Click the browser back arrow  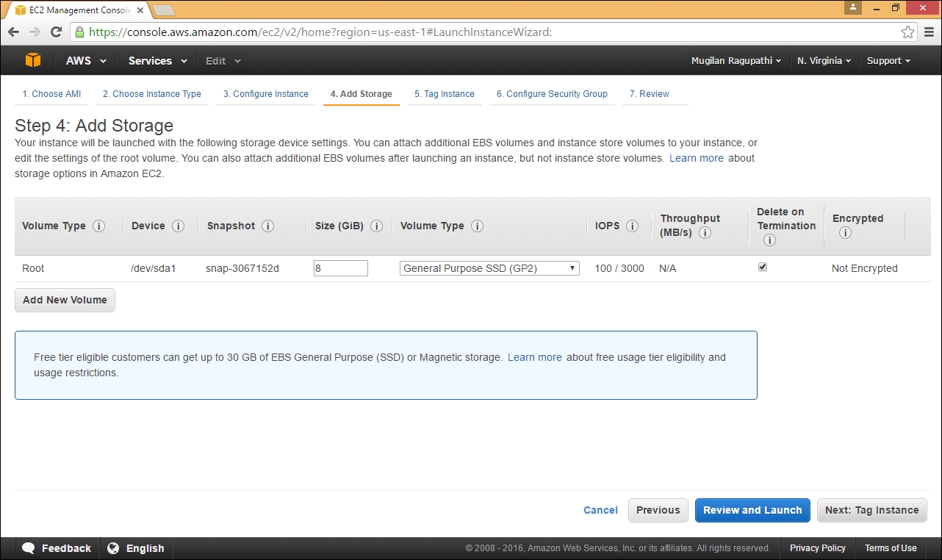tap(12, 32)
